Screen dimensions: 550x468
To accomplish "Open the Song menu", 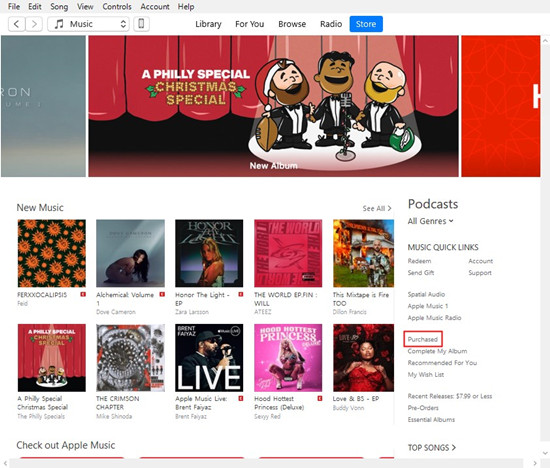I will [x=59, y=6].
